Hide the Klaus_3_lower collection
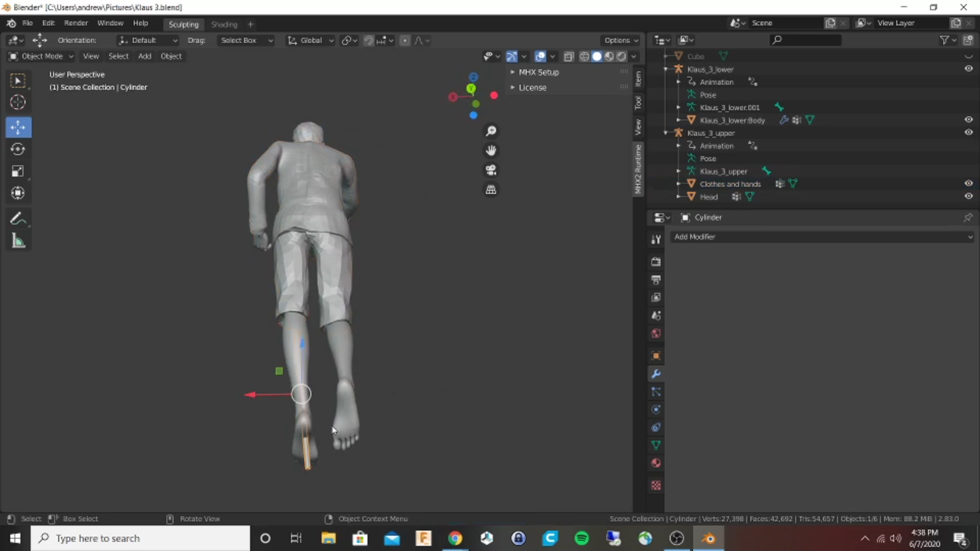Viewport: 980px width, 551px height. [968, 68]
